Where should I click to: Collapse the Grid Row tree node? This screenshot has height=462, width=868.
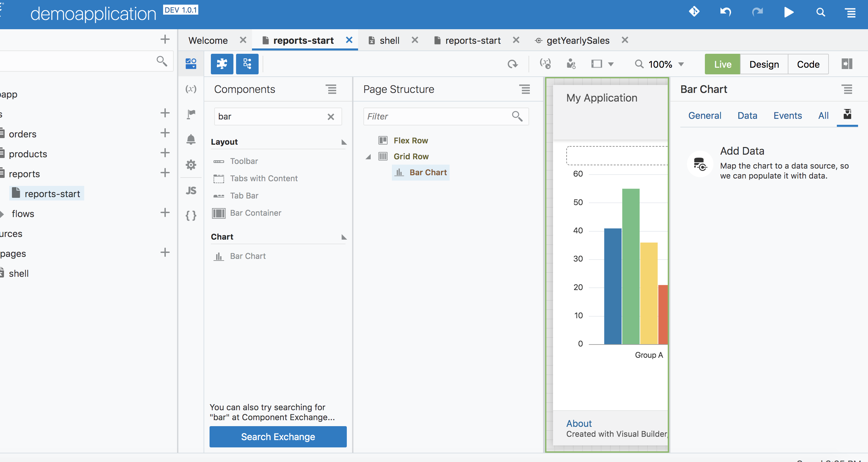[x=369, y=157]
